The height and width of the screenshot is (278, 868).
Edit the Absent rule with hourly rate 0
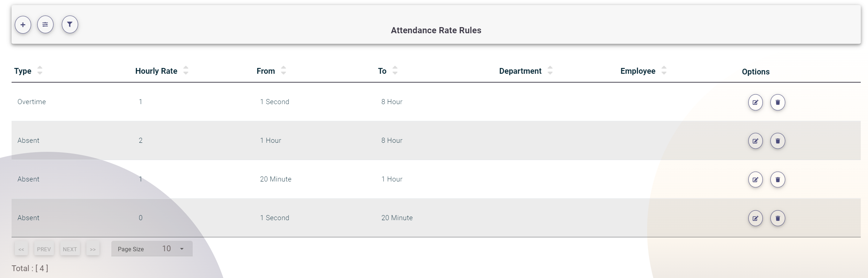coord(755,218)
